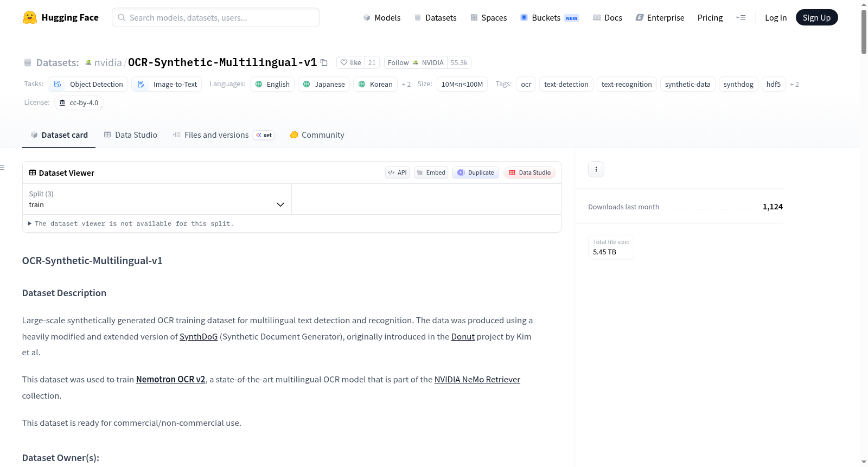Open the Spaces menu item
Viewport: 868px width, 467px height.
tap(489, 17)
